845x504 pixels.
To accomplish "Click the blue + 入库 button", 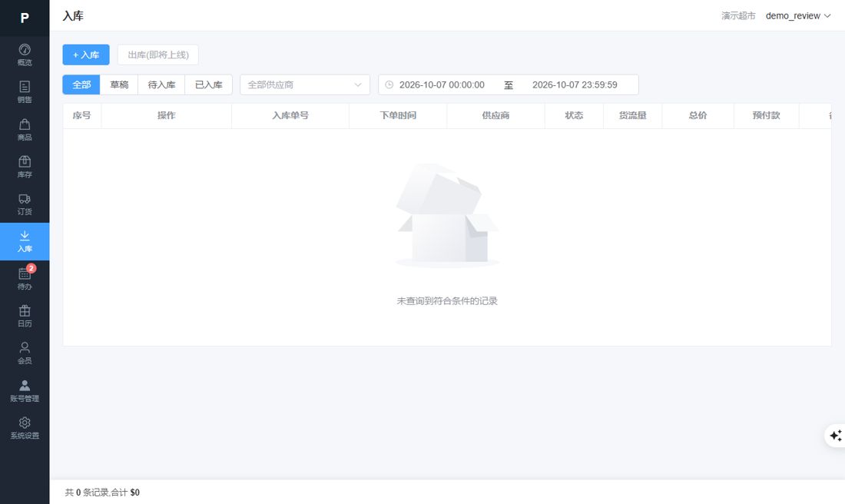I will (86, 55).
